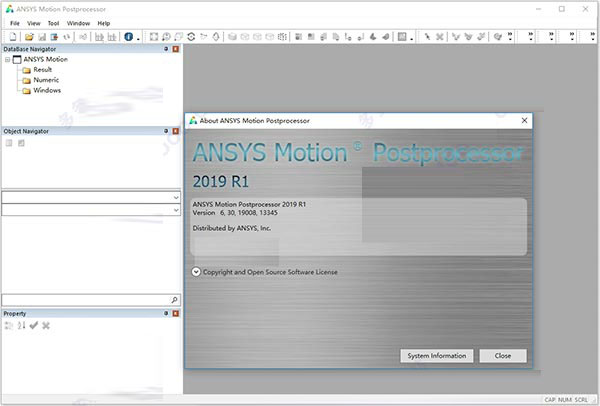Open the Help menu

(103, 23)
